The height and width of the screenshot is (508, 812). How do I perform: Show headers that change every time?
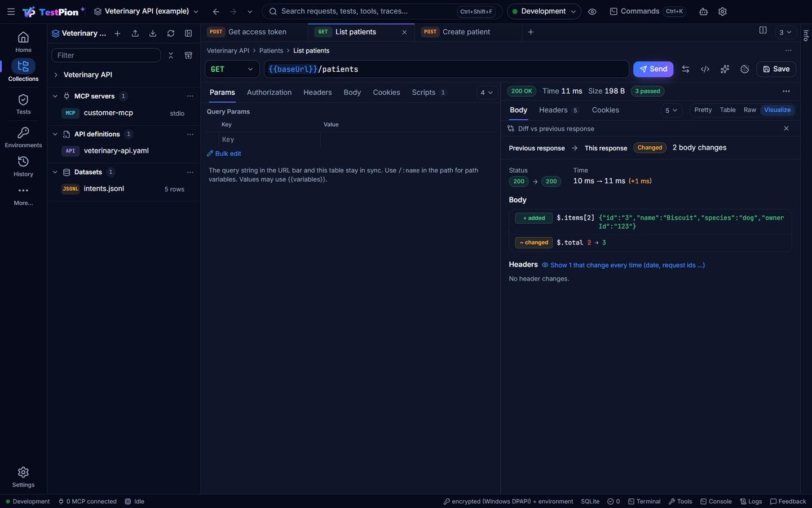[x=623, y=265]
